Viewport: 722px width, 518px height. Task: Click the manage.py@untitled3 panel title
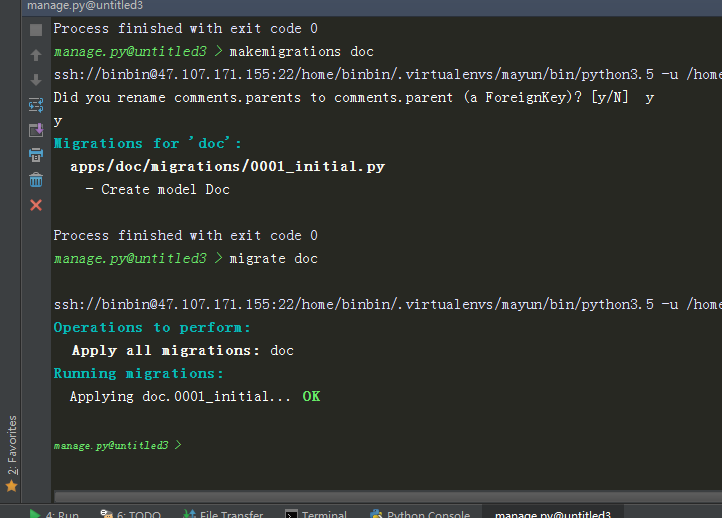[x=85, y=6]
